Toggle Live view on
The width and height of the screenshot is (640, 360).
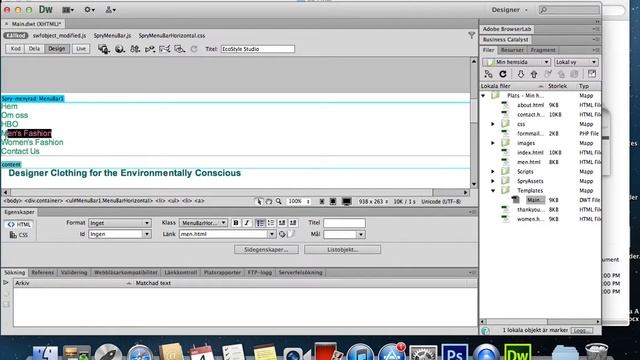pyautogui.click(x=81, y=49)
